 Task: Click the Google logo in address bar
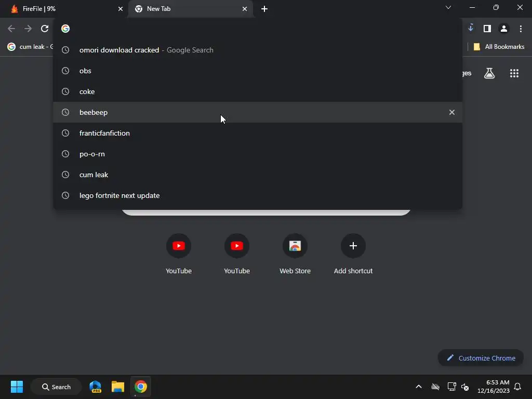click(65, 29)
